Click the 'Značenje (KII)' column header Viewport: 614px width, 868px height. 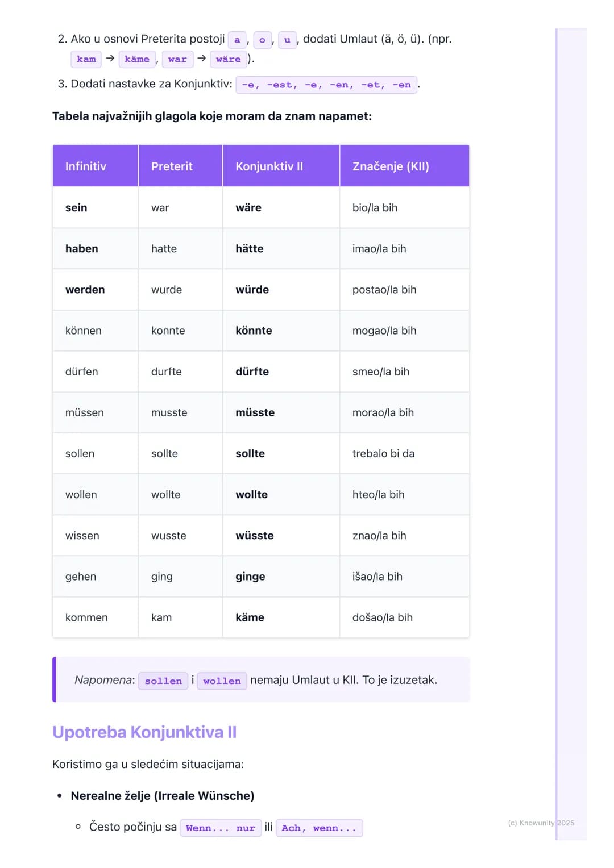(x=404, y=166)
